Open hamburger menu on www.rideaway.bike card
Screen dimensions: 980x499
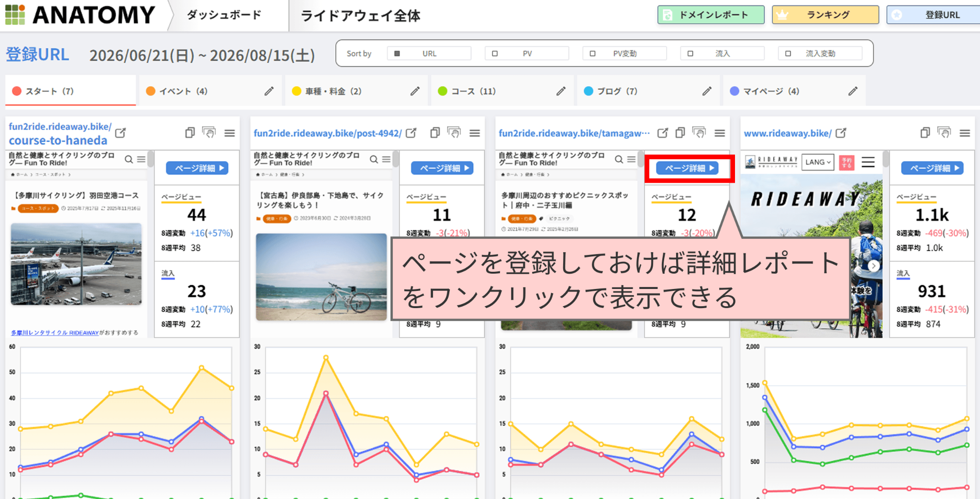coord(965,133)
